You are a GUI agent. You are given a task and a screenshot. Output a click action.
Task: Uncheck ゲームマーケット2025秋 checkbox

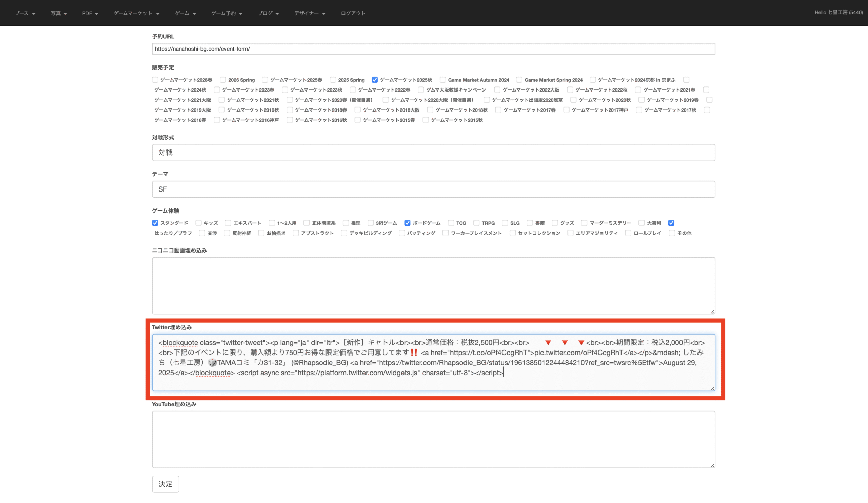(x=374, y=80)
